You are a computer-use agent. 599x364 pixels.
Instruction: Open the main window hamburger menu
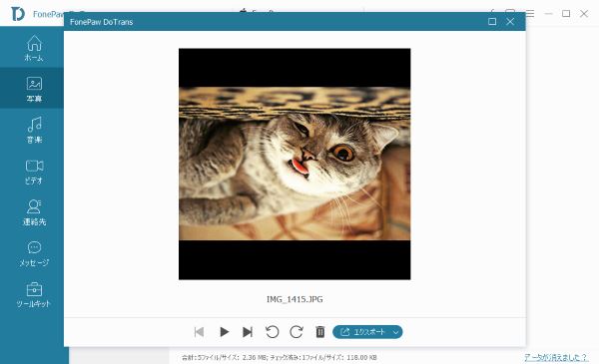point(530,14)
